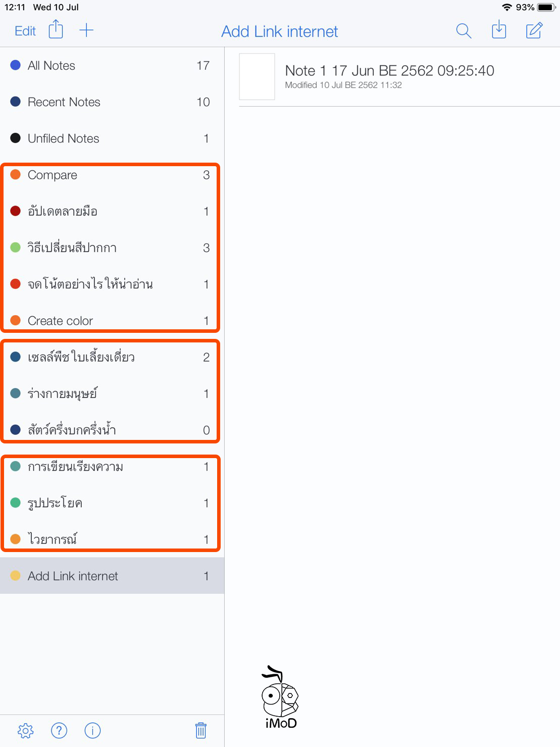560x747 pixels.
Task: Open search with the magnifier icon
Action: point(463,30)
